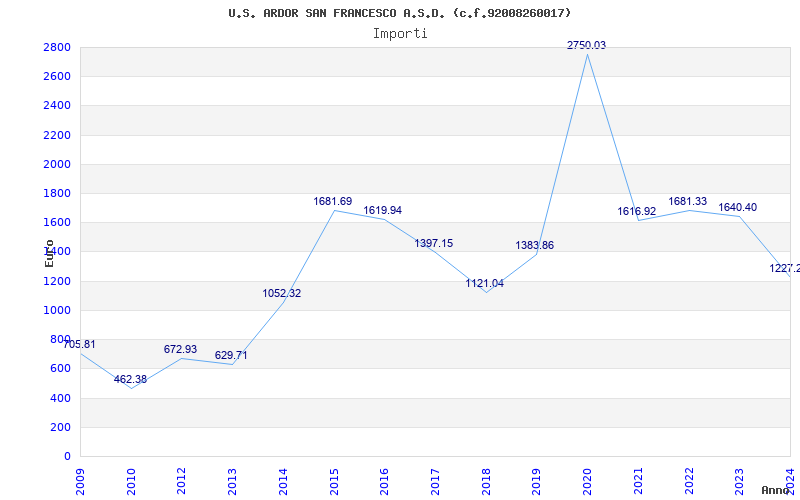Select the 1619.94 data label
This screenshot has height=500, width=800.
click(383, 211)
